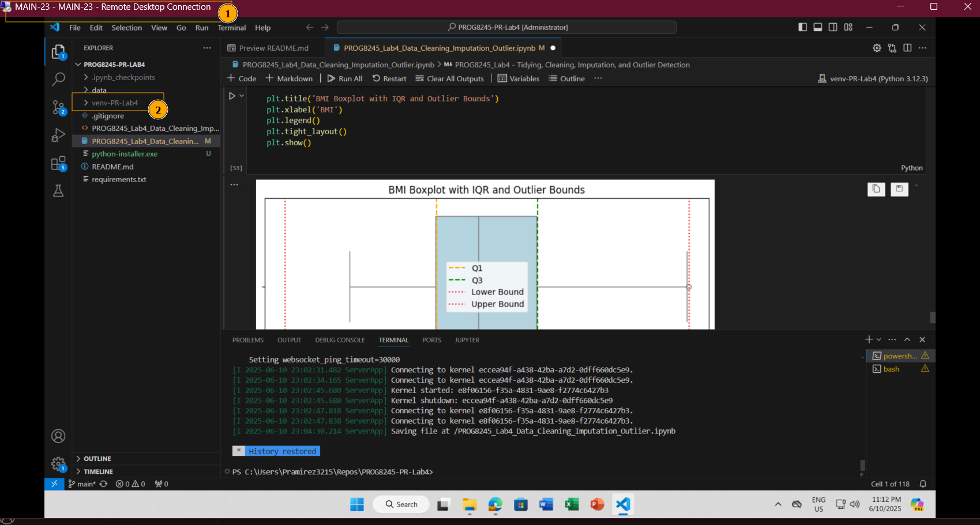Image resolution: width=980 pixels, height=525 pixels.
Task: Open notifications bell in status bar
Action: [923, 484]
